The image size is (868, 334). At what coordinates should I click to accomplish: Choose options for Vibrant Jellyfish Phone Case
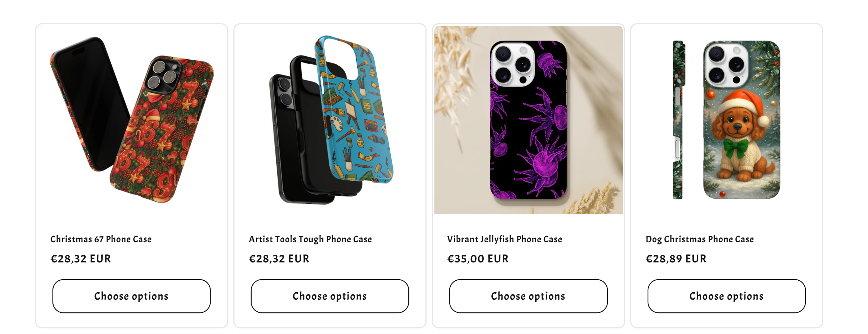pyautogui.click(x=528, y=296)
